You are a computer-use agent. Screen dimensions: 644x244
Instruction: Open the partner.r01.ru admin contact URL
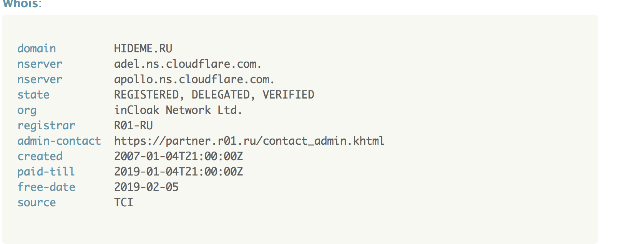coord(249,141)
